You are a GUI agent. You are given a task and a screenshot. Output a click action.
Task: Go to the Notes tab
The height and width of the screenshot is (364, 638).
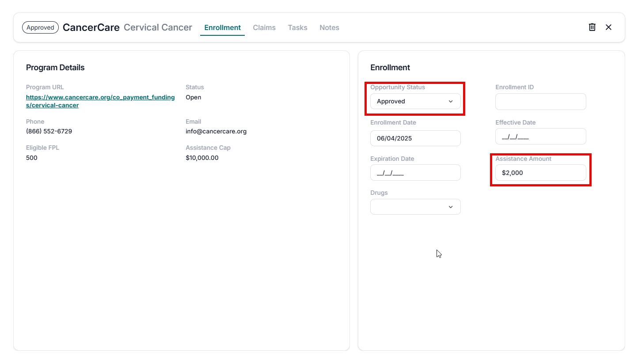pyautogui.click(x=329, y=27)
